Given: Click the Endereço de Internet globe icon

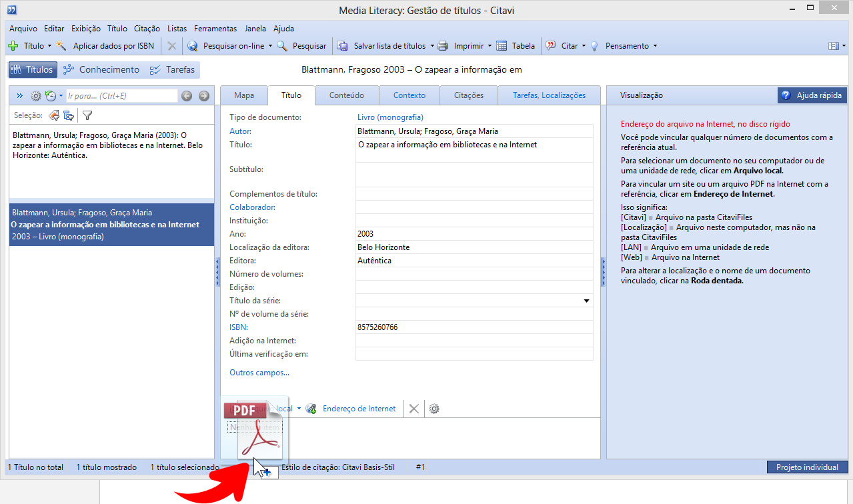Looking at the screenshot, I should coord(311,409).
